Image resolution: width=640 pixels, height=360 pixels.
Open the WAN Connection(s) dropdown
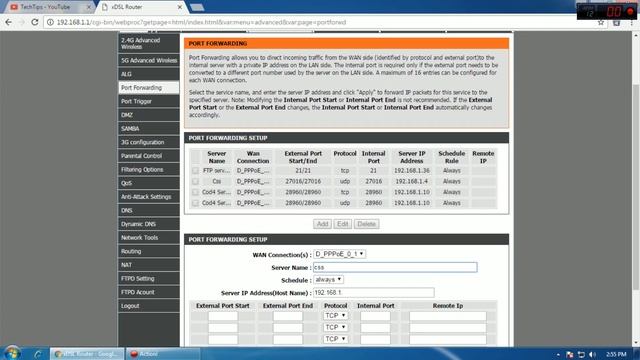(x=339, y=254)
